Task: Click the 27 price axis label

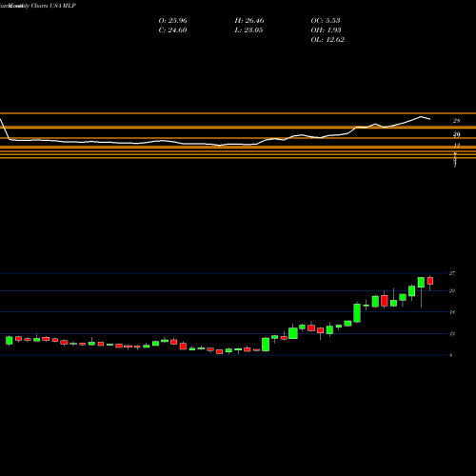Action: [452, 273]
